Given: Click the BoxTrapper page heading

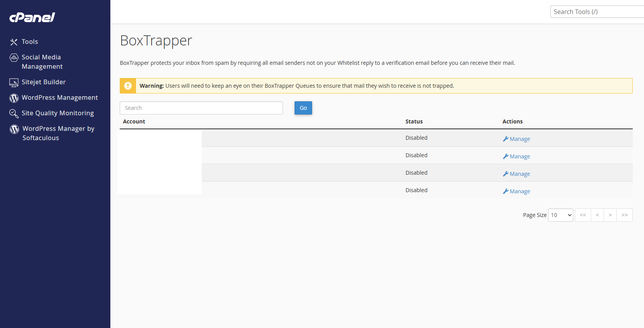Looking at the screenshot, I should click(156, 41).
